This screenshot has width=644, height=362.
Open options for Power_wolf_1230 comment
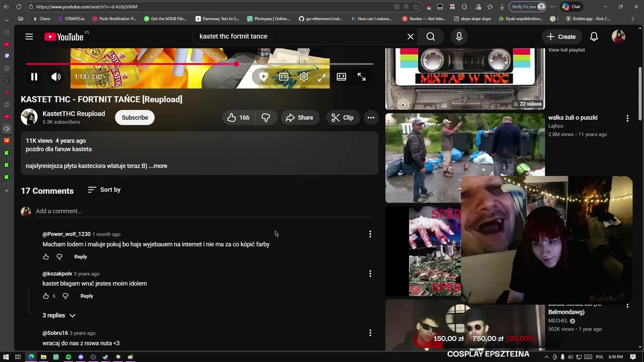coord(370,234)
